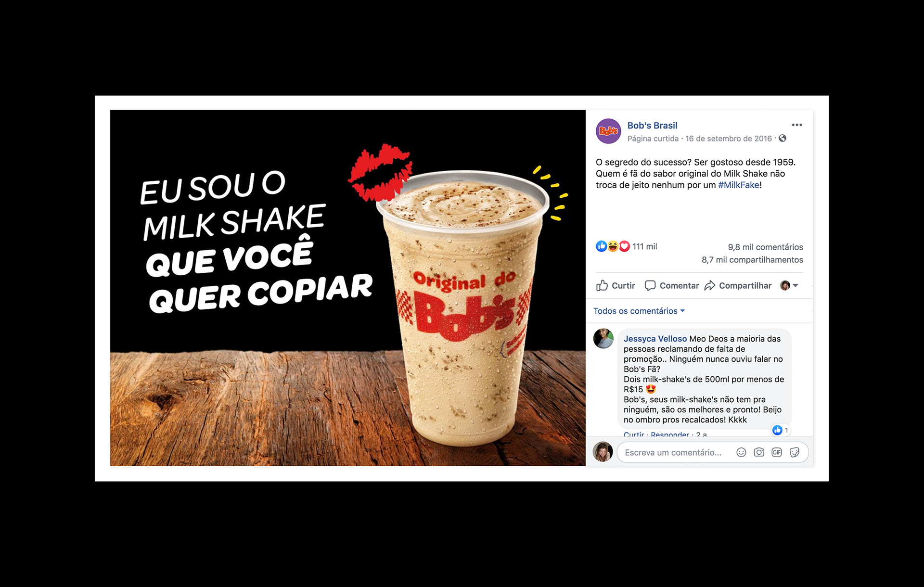Open the #MilkFake hashtag link
This screenshot has width=924, height=587.
pyautogui.click(x=739, y=185)
